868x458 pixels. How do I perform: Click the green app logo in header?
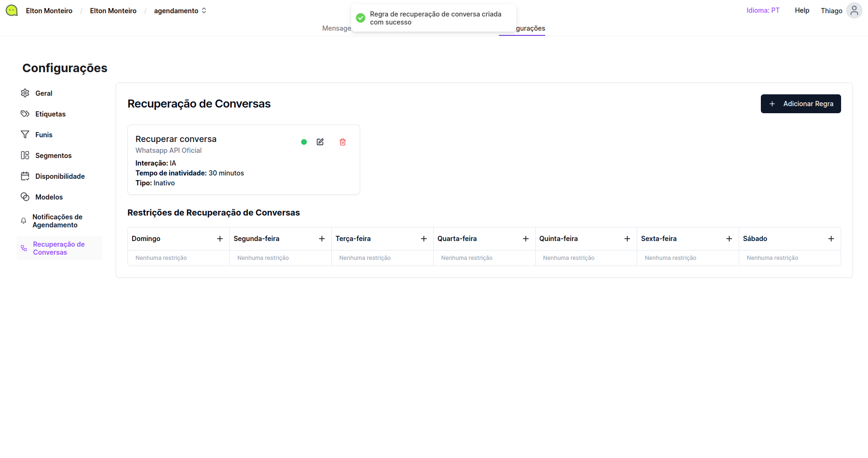[12, 10]
